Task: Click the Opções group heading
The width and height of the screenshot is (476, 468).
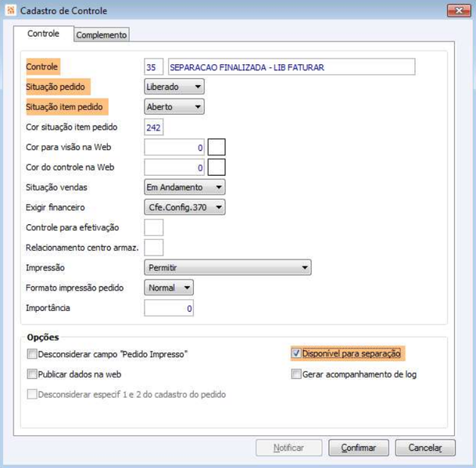Action: (x=43, y=338)
